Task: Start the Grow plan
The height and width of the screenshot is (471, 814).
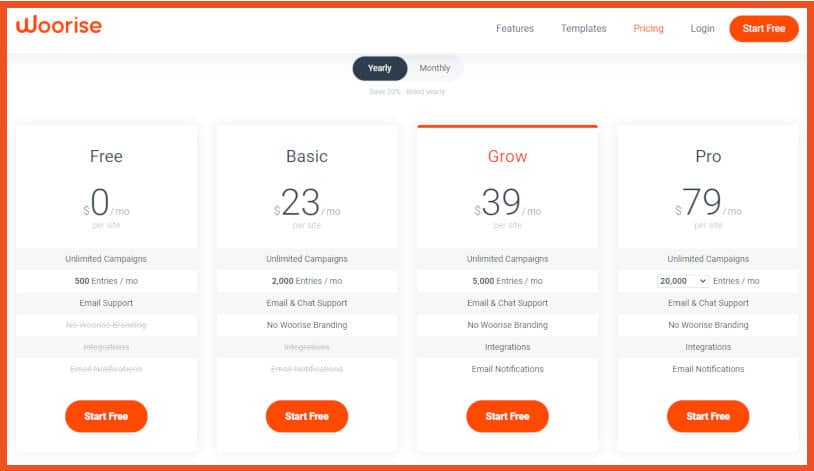Action: click(507, 416)
